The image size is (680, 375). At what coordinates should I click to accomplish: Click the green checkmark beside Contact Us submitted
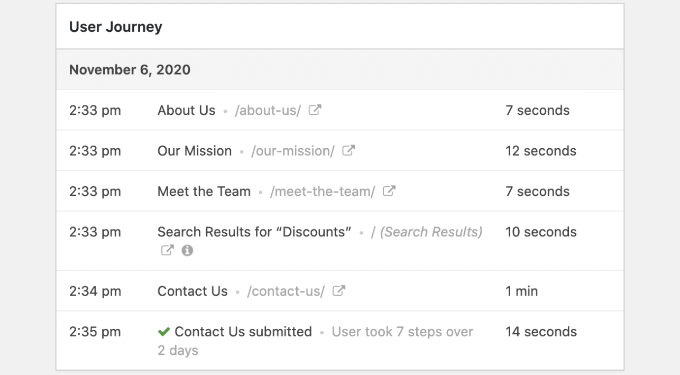164,332
